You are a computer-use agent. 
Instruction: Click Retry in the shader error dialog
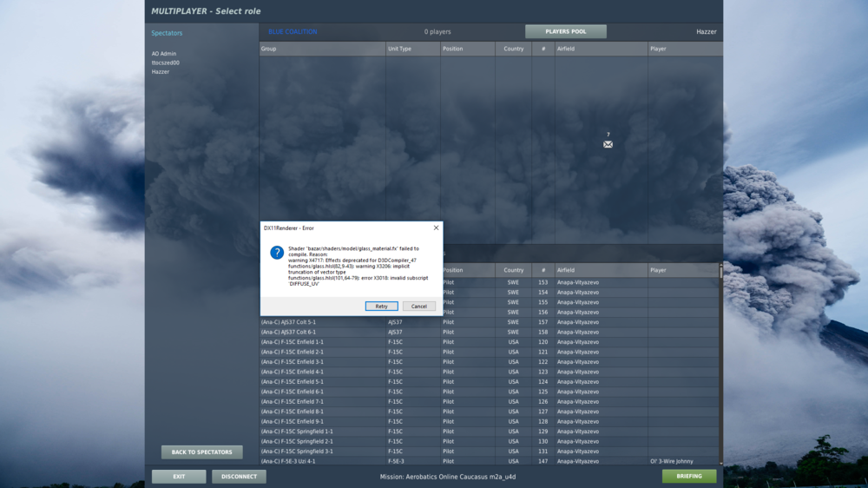pyautogui.click(x=381, y=307)
